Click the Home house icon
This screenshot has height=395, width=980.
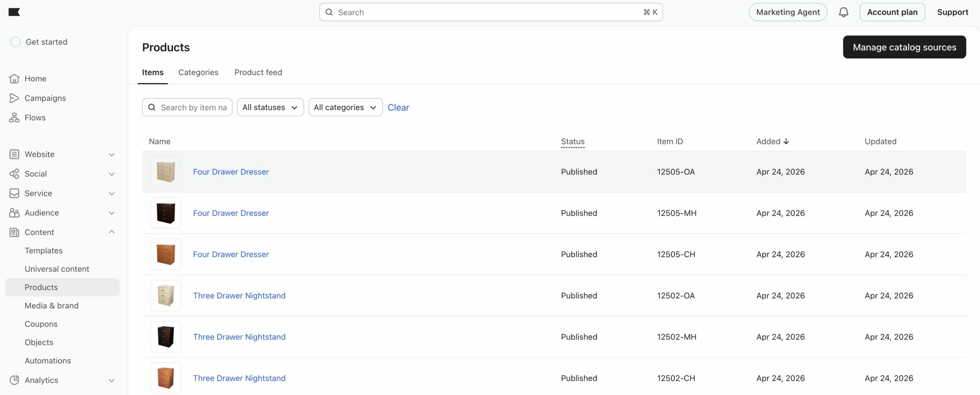pos(14,79)
